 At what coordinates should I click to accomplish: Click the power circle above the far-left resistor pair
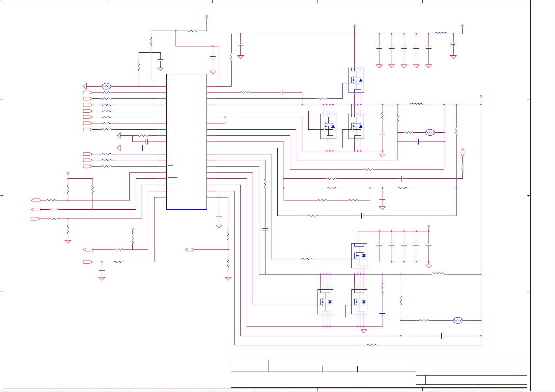[x=68, y=173]
